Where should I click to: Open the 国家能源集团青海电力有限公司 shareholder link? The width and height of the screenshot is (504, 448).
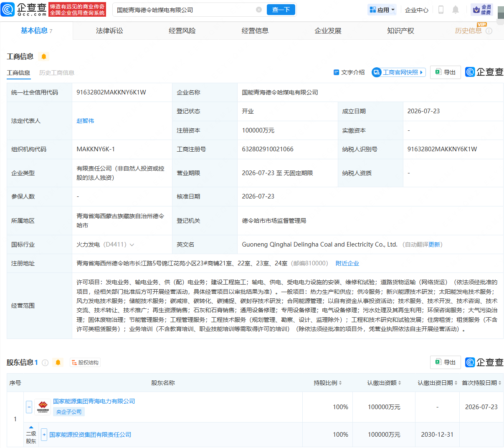pyautogui.click(x=94, y=401)
